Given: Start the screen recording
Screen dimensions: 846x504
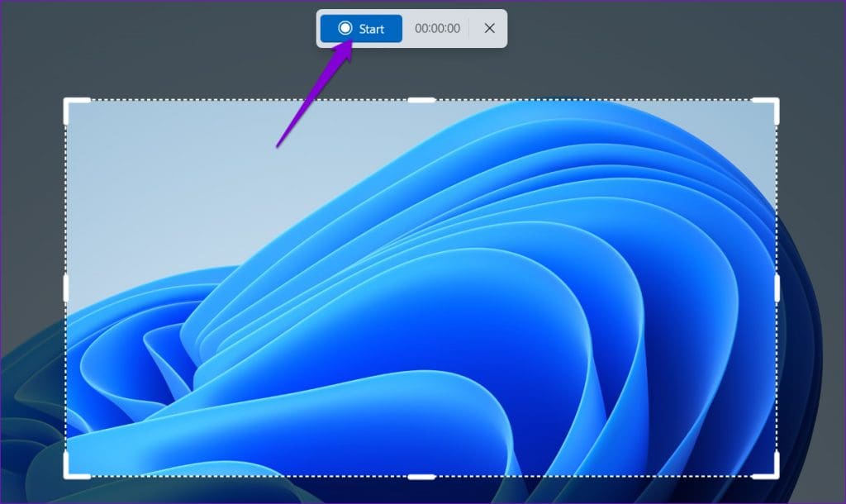Looking at the screenshot, I should pos(361,28).
